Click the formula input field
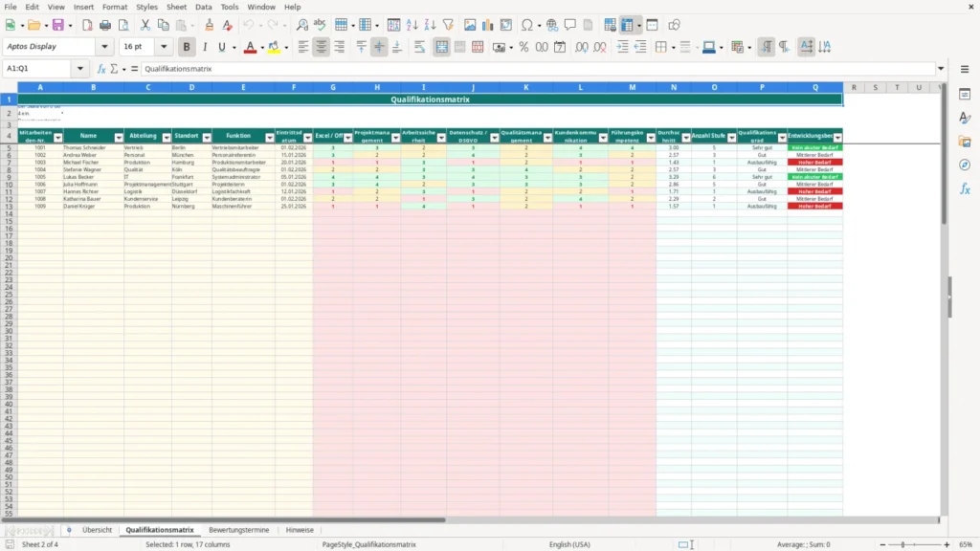 538,69
